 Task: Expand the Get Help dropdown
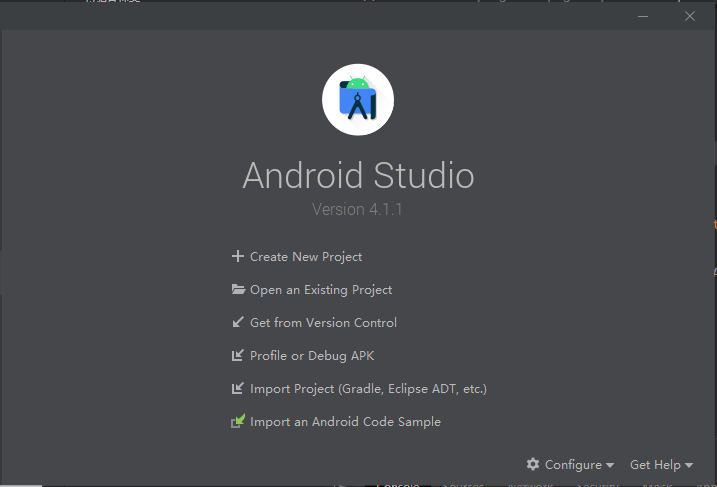click(x=661, y=465)
